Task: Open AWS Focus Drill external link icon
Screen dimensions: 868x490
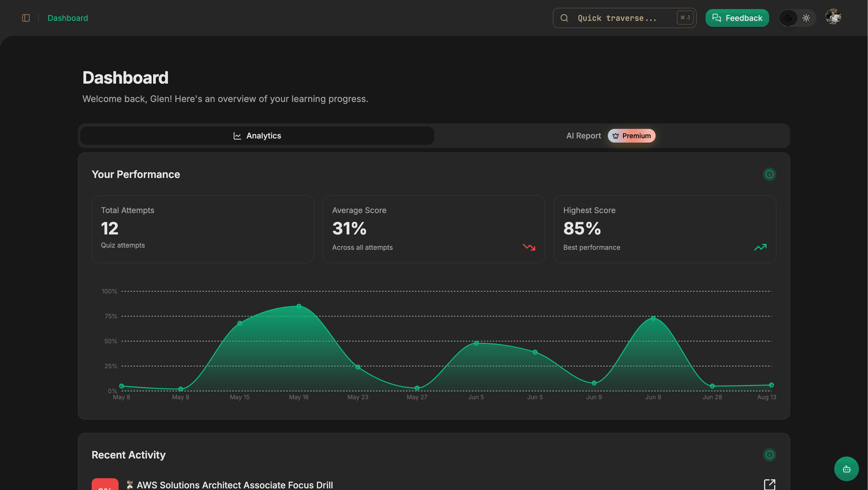Action: point(769,484)
